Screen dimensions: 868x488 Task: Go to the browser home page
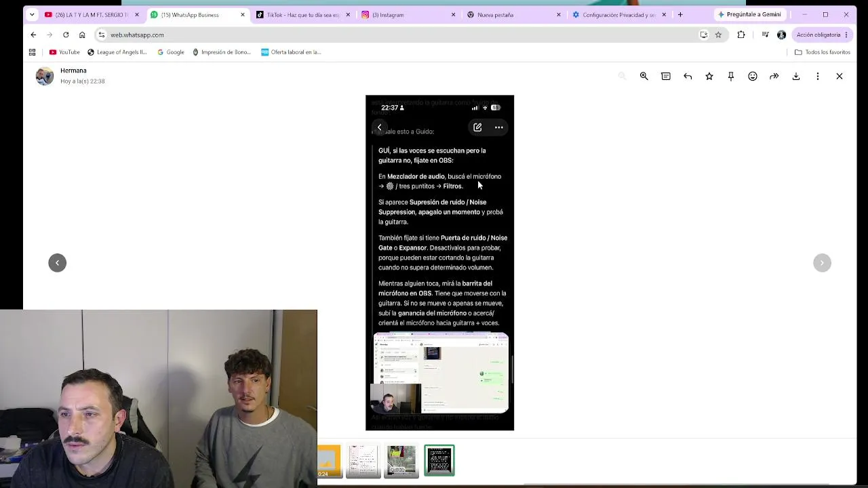tap(82, 35)
